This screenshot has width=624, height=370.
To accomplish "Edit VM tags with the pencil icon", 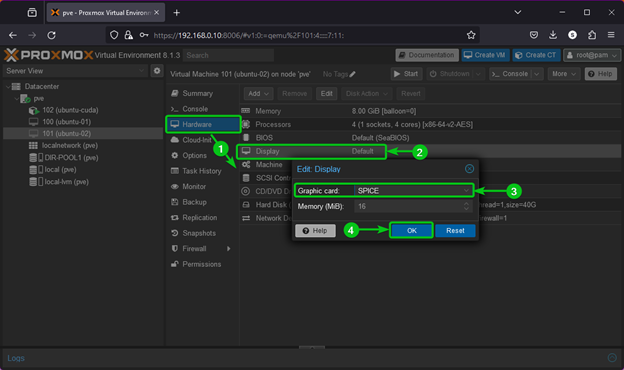I will pyautogui.click(x=353, y=74).
